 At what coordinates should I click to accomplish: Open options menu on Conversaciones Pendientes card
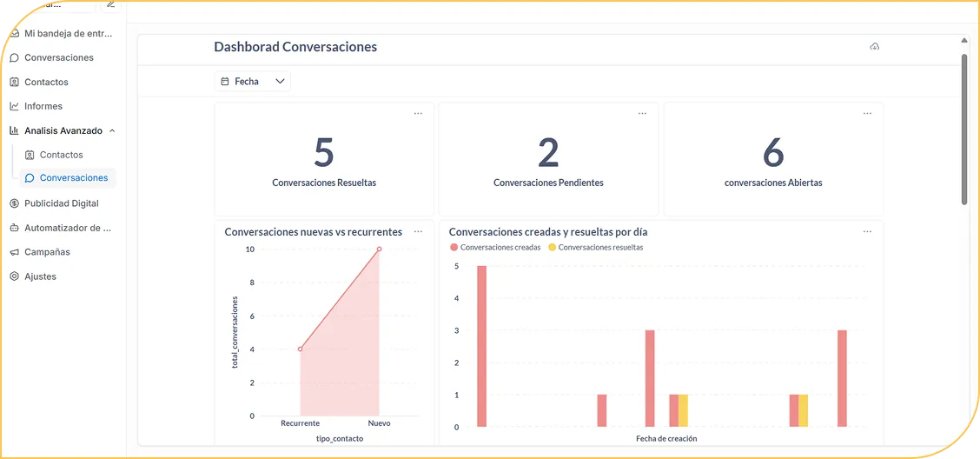[642, 113]
